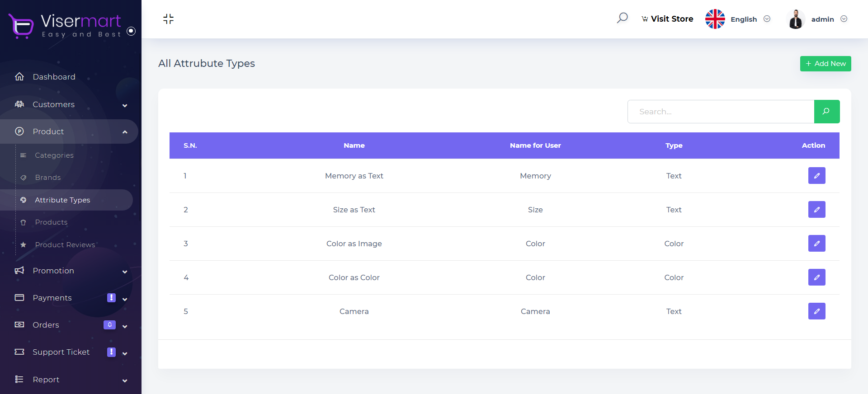Focus the attribute Search input field
Viewport: 868px width, 394px height.
pos(721,112)
